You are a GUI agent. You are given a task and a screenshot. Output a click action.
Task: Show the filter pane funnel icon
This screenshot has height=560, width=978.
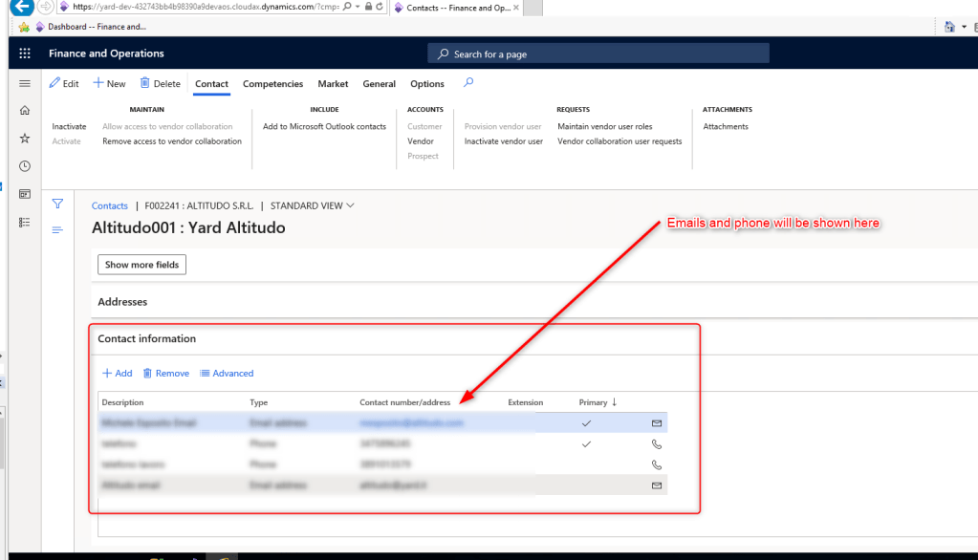[57, 204]
